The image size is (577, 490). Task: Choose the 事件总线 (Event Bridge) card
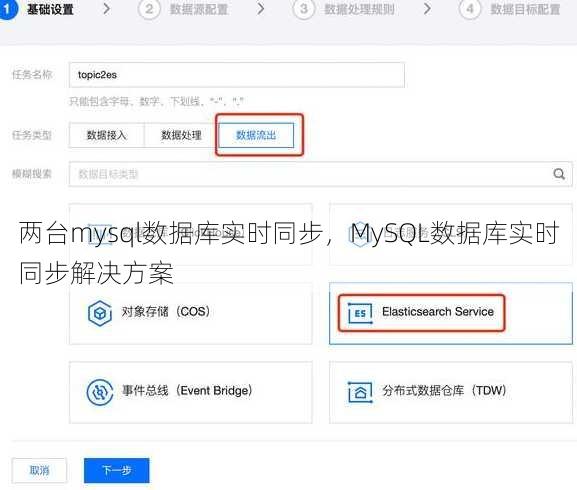pos(191,392)
